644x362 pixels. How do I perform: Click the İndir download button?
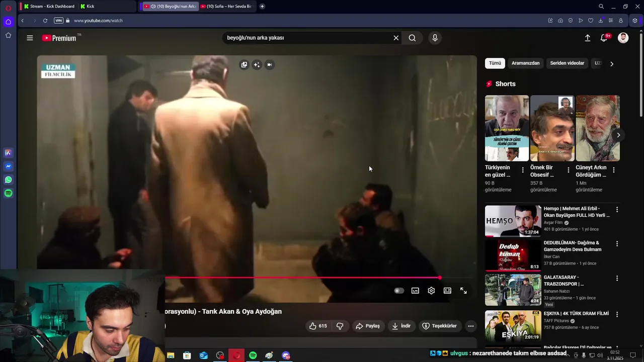401,326
